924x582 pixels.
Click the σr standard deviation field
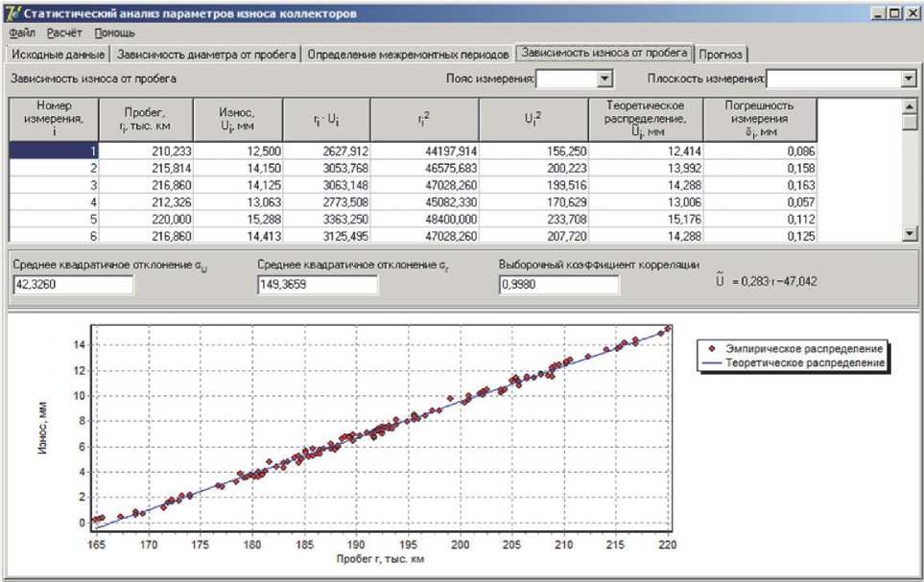tap(318, 285)
